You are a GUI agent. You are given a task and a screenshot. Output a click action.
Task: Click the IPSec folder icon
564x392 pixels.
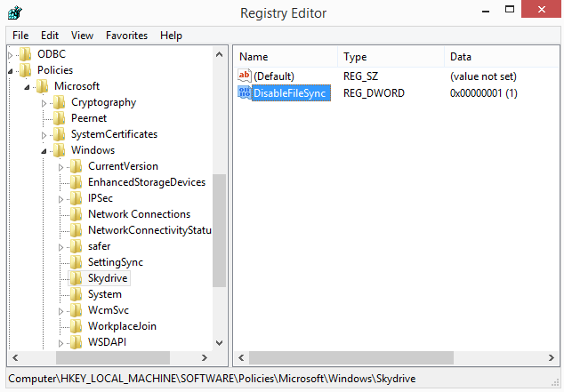pos(76,199)
